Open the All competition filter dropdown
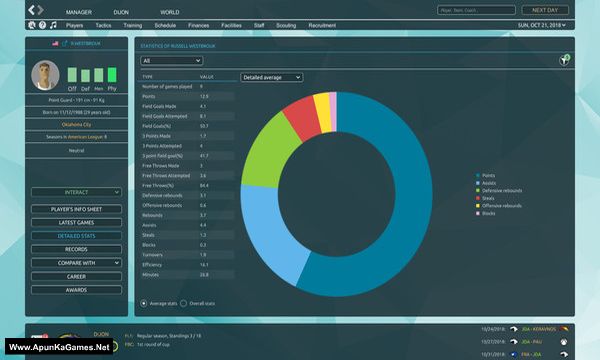The height and width of the screenshot is (360, 600). point(172,60)
